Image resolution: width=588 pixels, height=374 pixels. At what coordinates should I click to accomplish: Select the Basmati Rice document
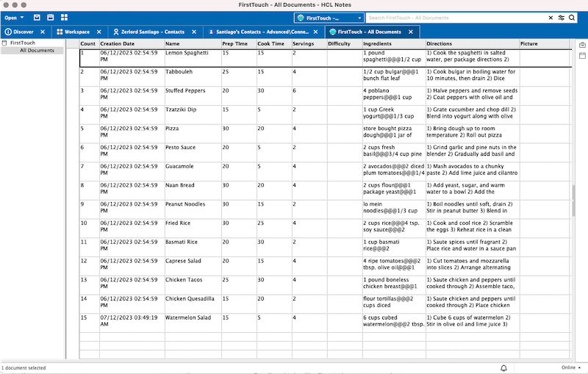326,248
